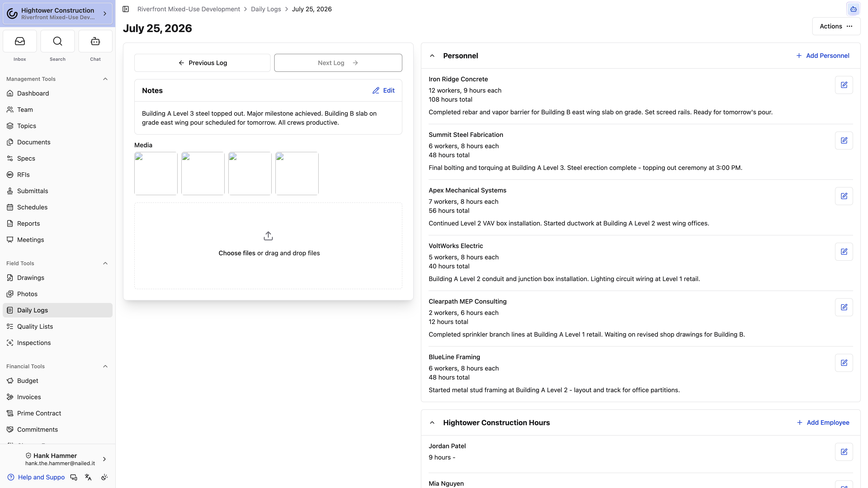868x488 pixels.
Task: Open the Chat icon button
Action: 95,41
